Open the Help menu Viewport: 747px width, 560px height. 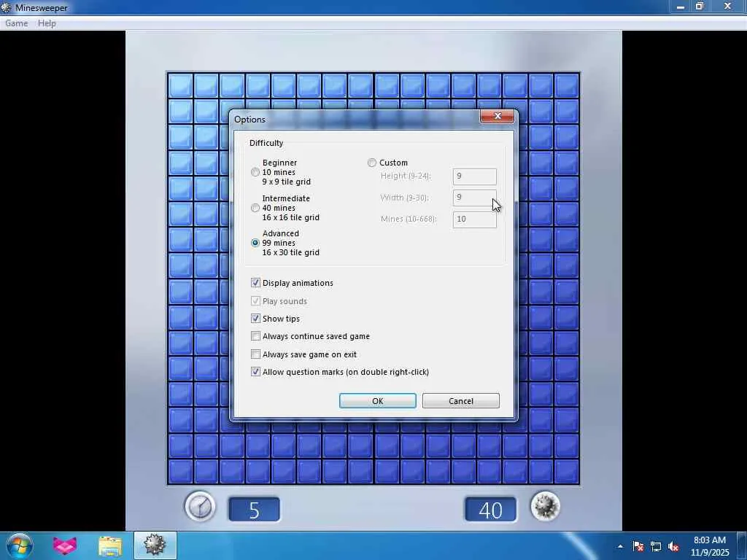47,23
